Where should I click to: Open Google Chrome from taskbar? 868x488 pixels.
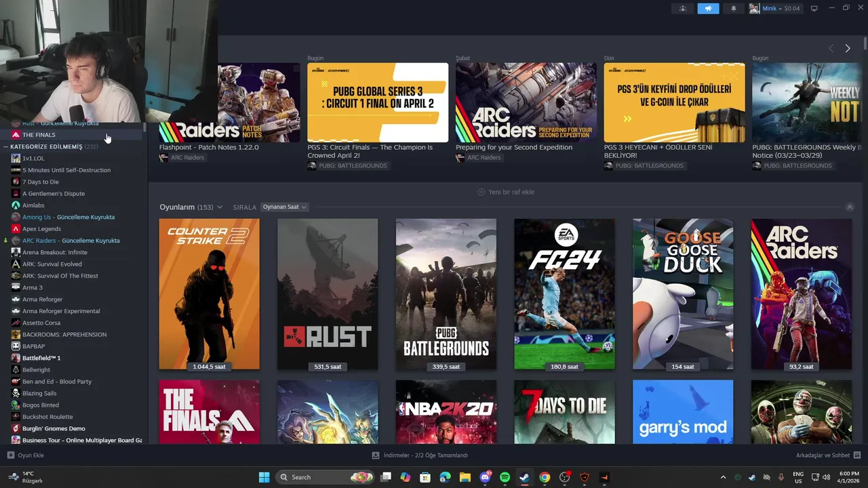pos(545,477)
